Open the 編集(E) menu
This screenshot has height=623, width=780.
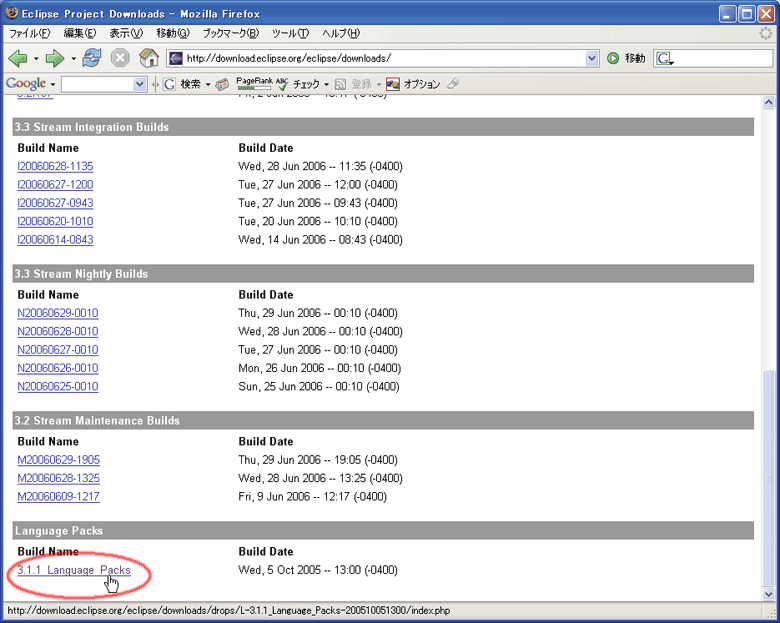pos(80,33)
